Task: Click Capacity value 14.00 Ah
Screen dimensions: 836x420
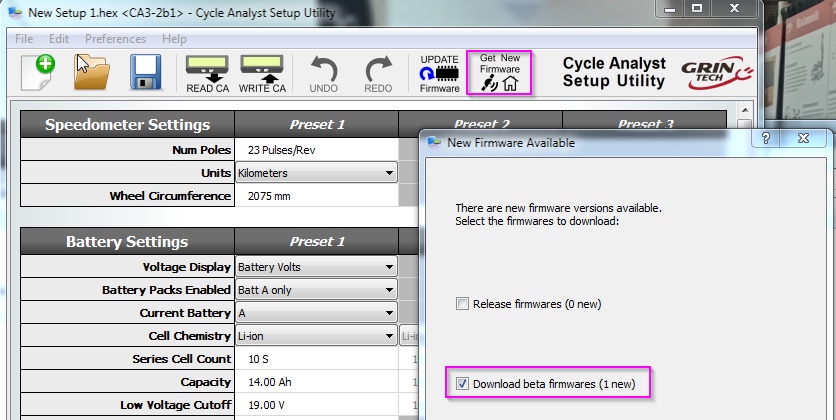Action: point(317,382)
